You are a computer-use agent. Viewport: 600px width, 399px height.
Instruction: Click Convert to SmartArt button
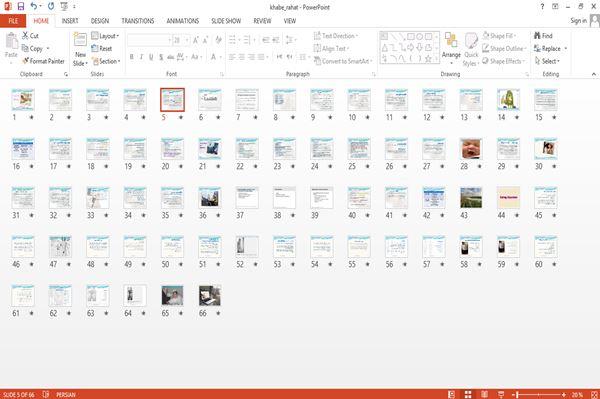[x=343, y=61]
